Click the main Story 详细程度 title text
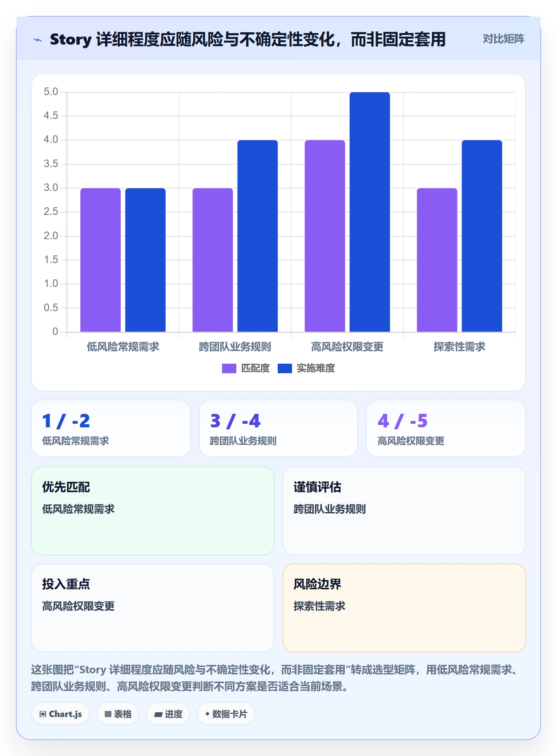 tap(247, 39)
